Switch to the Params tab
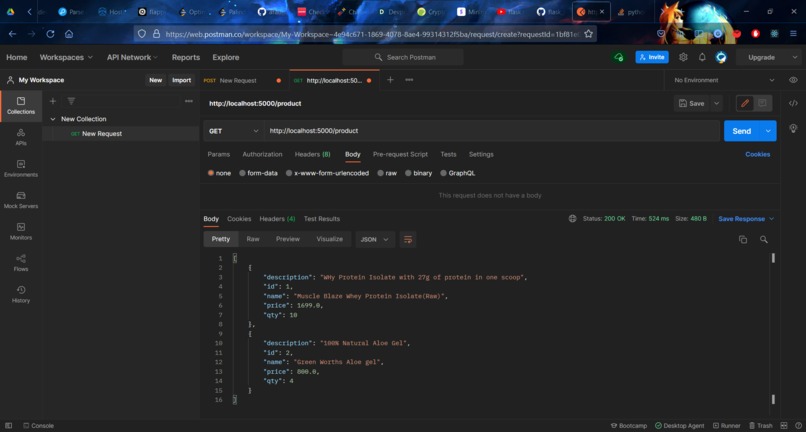806x432 pixels. point(218,154)
